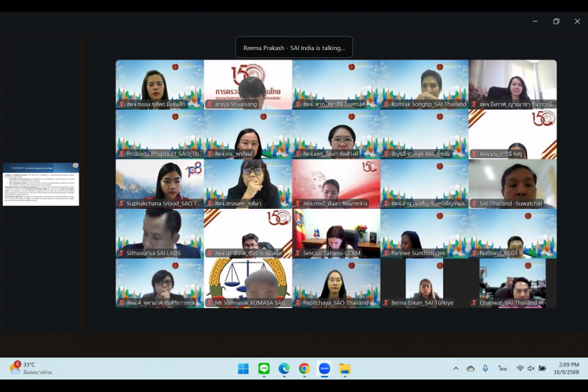Launch Microsoft Edge from taskbar
This screenshot has height=392, width=588.
284,368
